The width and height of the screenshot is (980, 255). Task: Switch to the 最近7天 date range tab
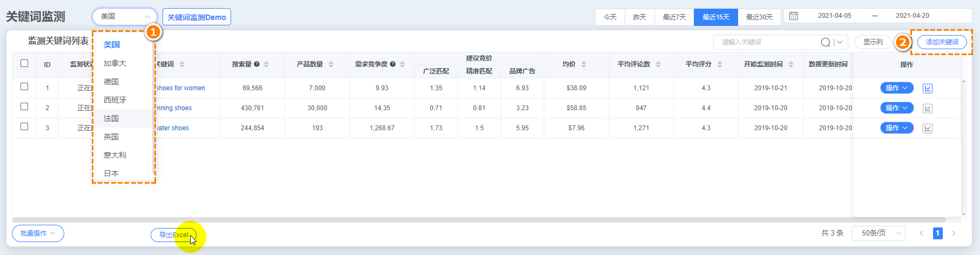[674, 17]
